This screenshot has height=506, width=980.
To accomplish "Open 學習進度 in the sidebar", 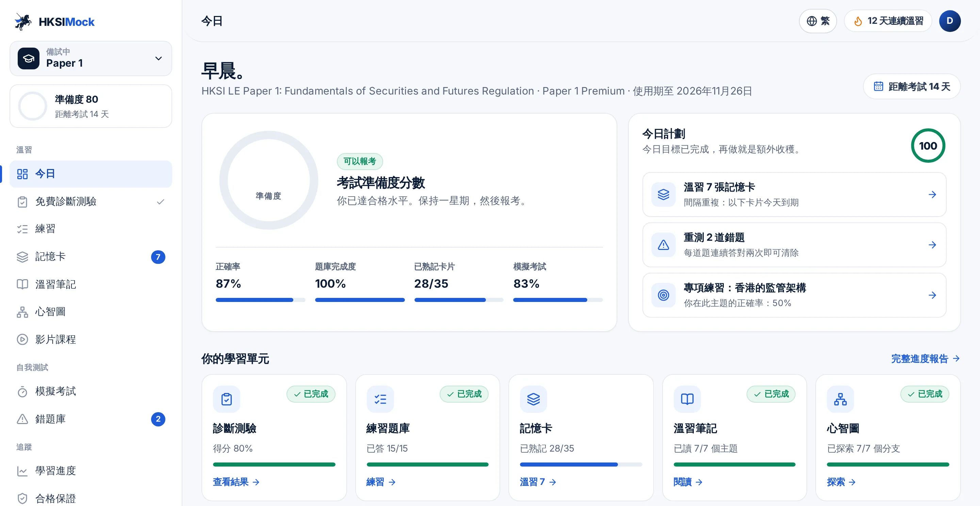I will (91, 471).
